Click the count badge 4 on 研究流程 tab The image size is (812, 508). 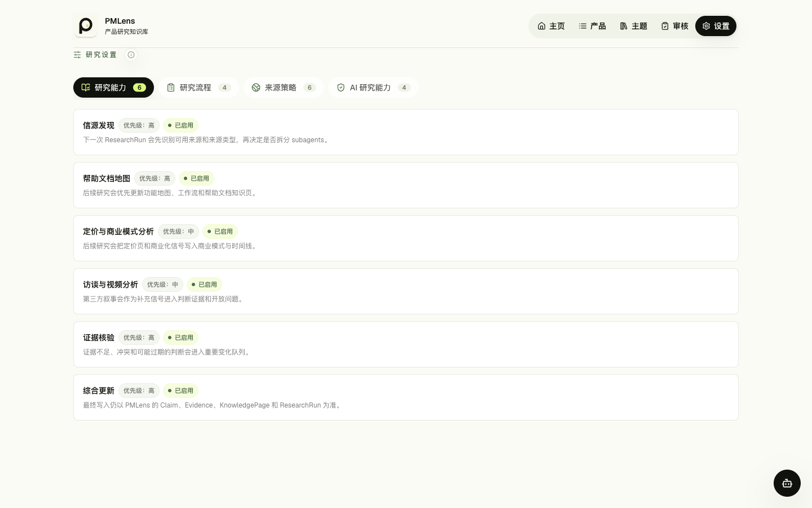tap(224, 87)
